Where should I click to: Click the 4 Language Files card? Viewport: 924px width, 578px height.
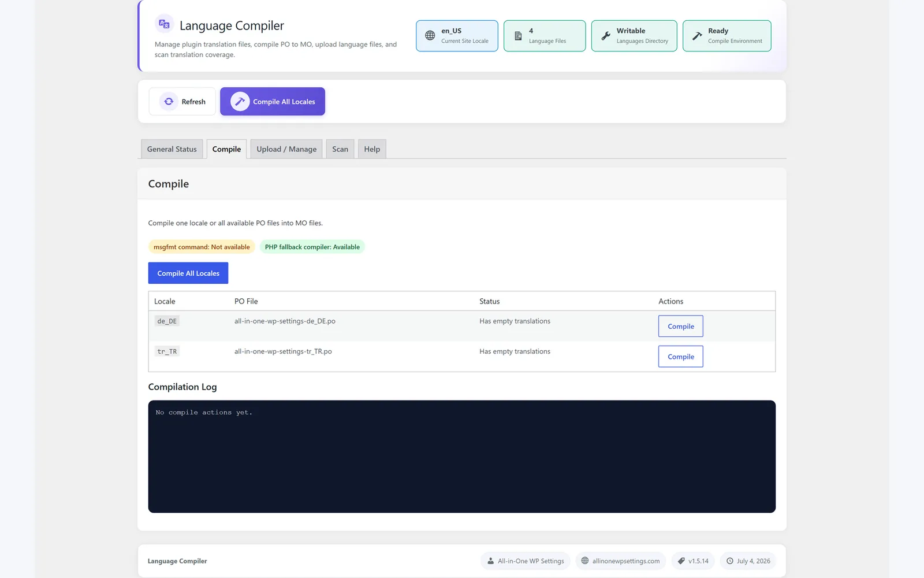coord(545,36)
